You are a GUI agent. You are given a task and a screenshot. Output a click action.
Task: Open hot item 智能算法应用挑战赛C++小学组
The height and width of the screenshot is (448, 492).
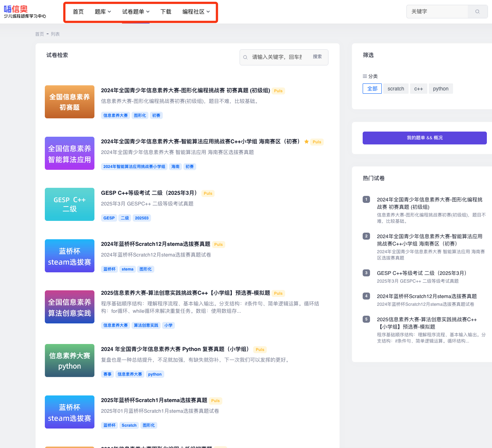[430, 240]
